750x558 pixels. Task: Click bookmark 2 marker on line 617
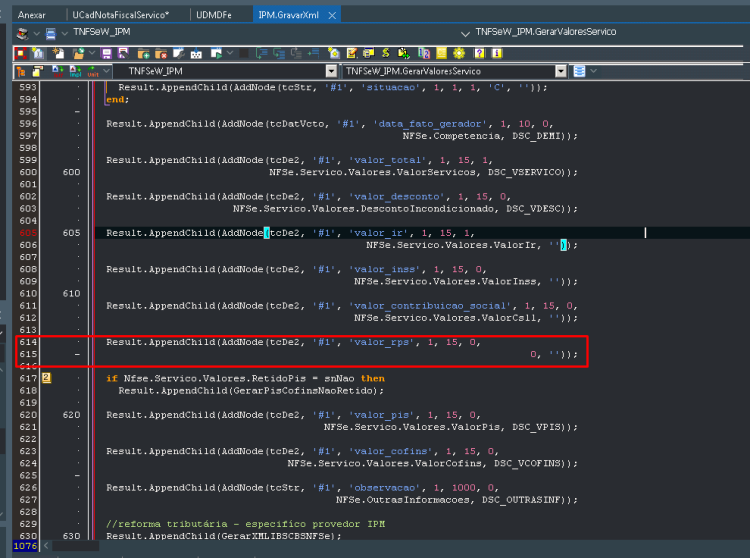click(46, 378)
